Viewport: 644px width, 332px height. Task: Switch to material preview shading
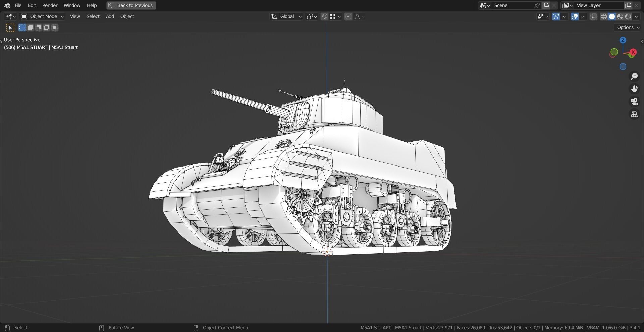click(620, 16)
